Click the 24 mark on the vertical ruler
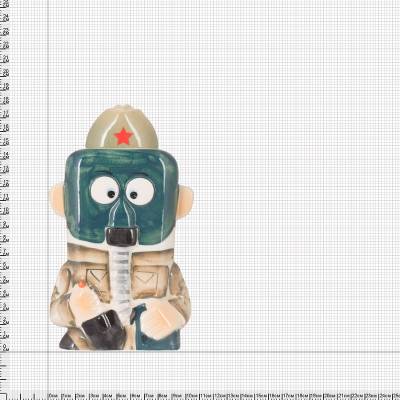 6,18
